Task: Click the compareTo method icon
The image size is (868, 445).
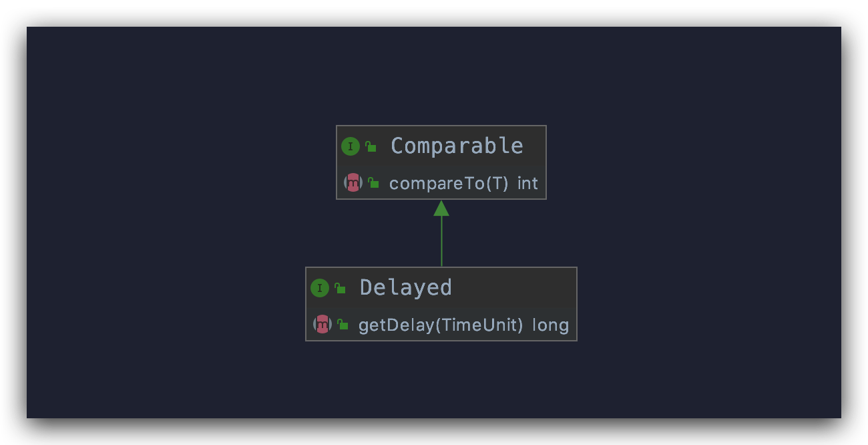Action: (353, 182)
